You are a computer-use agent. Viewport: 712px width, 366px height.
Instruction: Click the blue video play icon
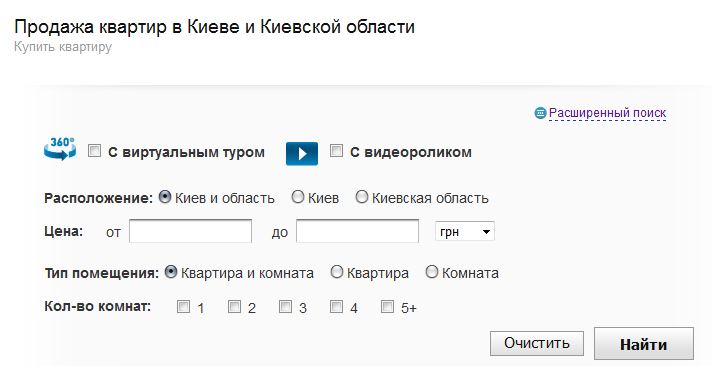(302, 153)
